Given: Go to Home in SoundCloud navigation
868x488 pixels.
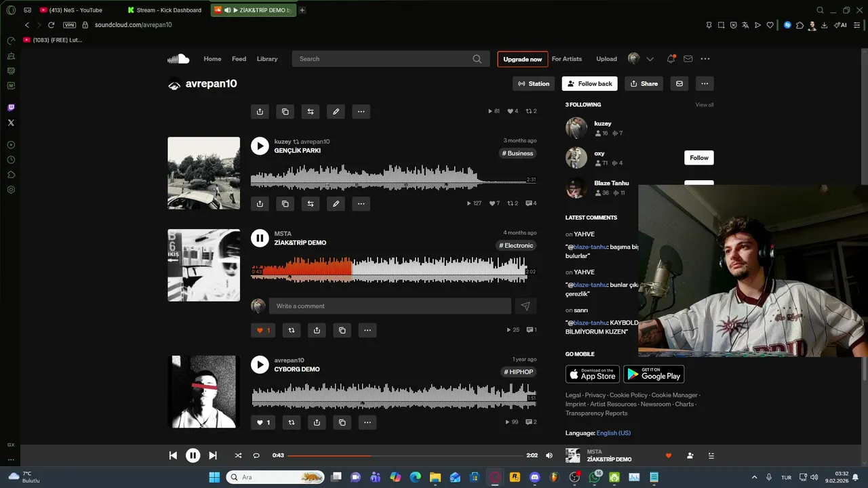Looking at the screenshot, I should pyautogui.click(x=212, y=59).
